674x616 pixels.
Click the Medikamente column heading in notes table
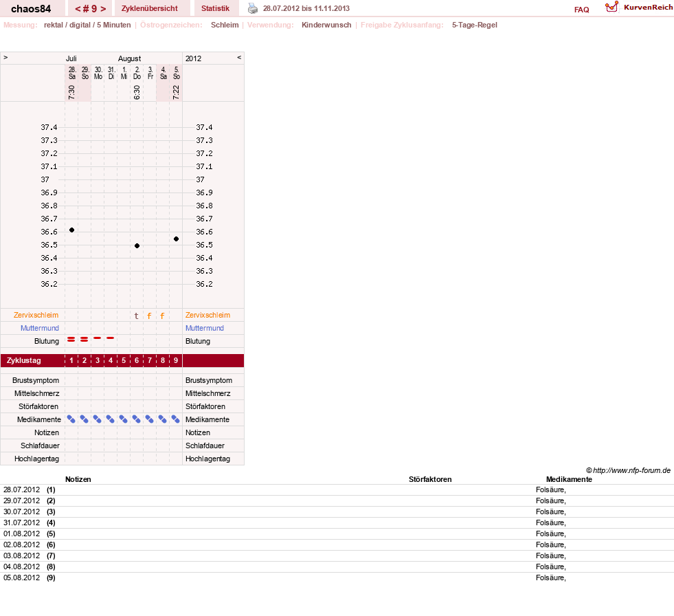pos(569,479)
